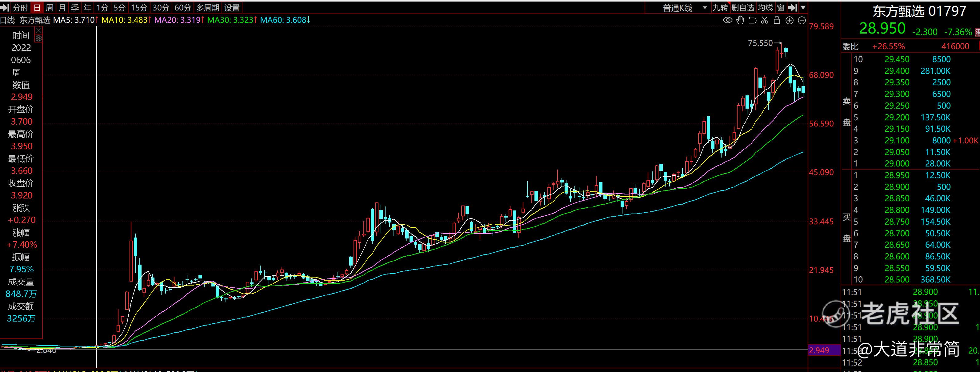Open the info panel gear settings
980x372 pixels.
tap(39, 38)
